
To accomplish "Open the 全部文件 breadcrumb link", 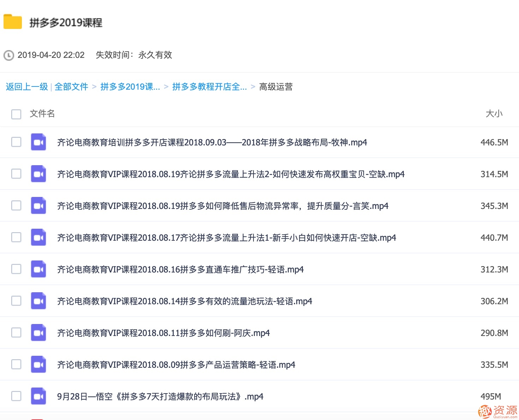I will (71, 87).
